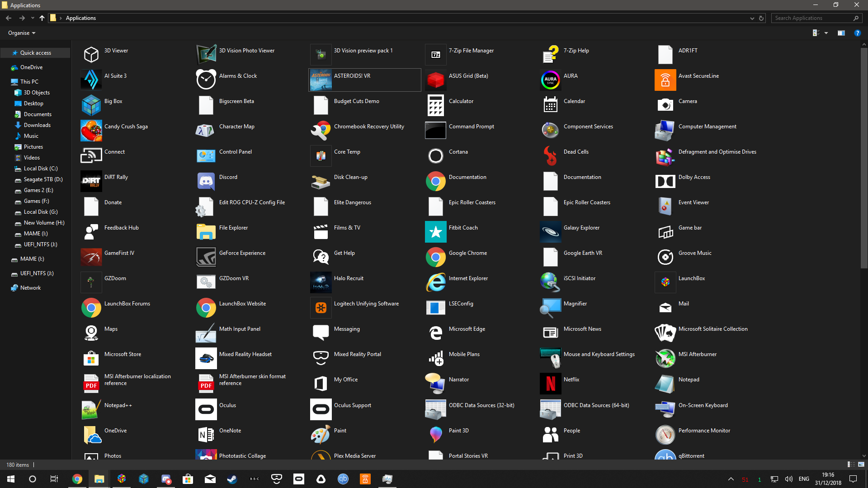Open Task View on taskbar
Image resolution: width=868 pixels, height=488 pixels.
coord(54,479)
